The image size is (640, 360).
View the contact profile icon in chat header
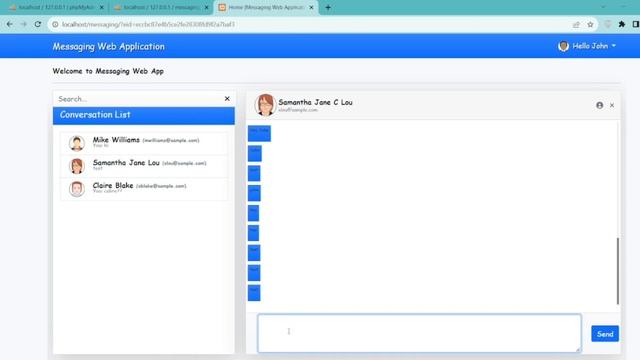point(600,105)
